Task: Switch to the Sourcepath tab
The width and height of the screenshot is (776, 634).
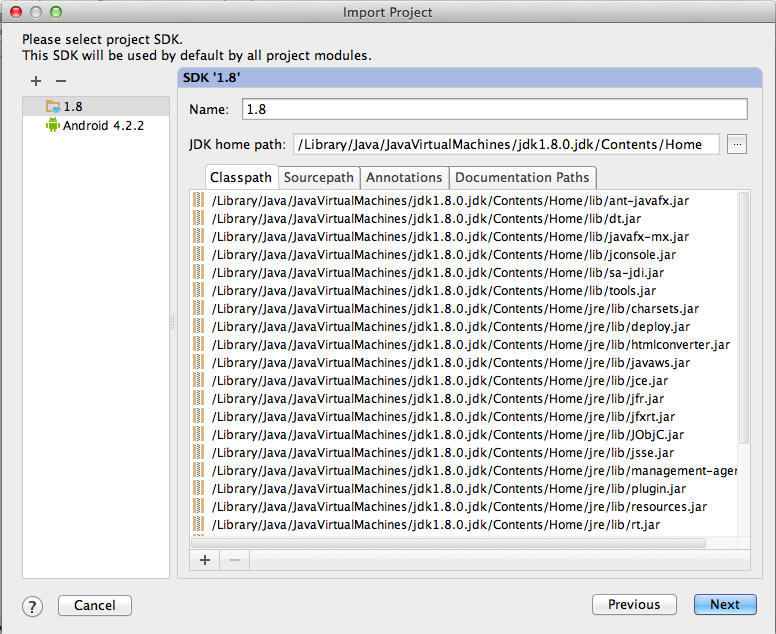Action: click(319, 177)
